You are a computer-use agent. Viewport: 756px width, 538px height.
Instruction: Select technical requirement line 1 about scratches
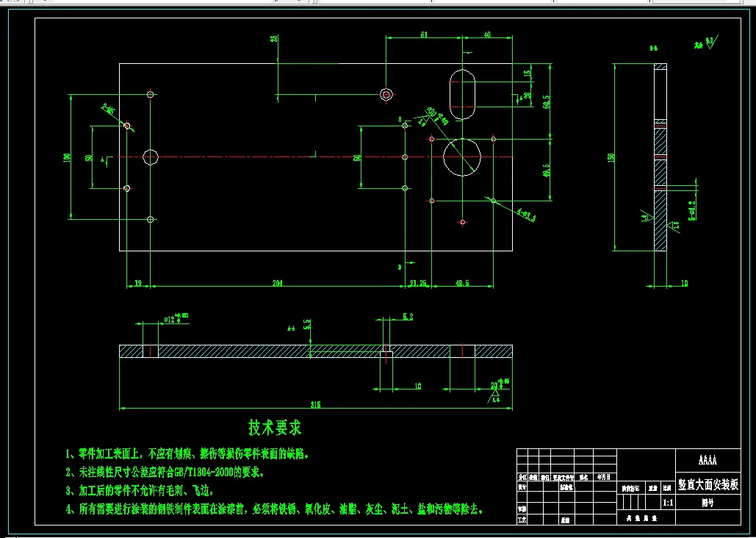[x=187, y=453]
